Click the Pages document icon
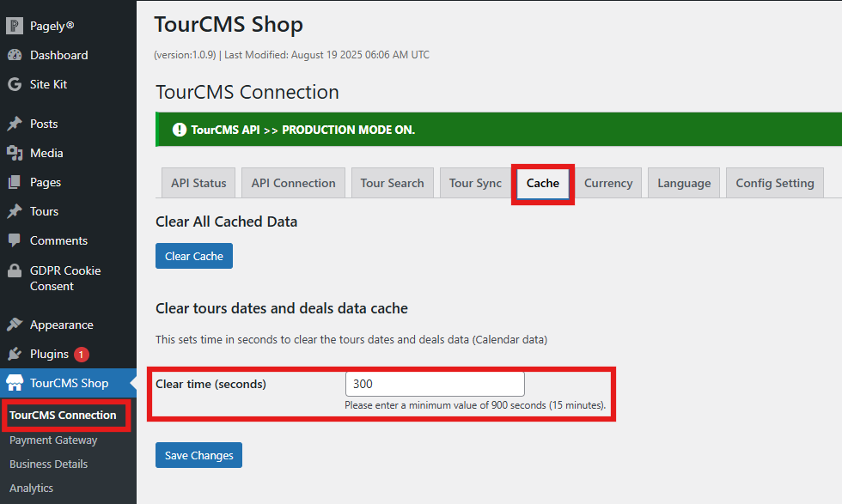Viewport: 842px width, 504px height. pos(15,182)
